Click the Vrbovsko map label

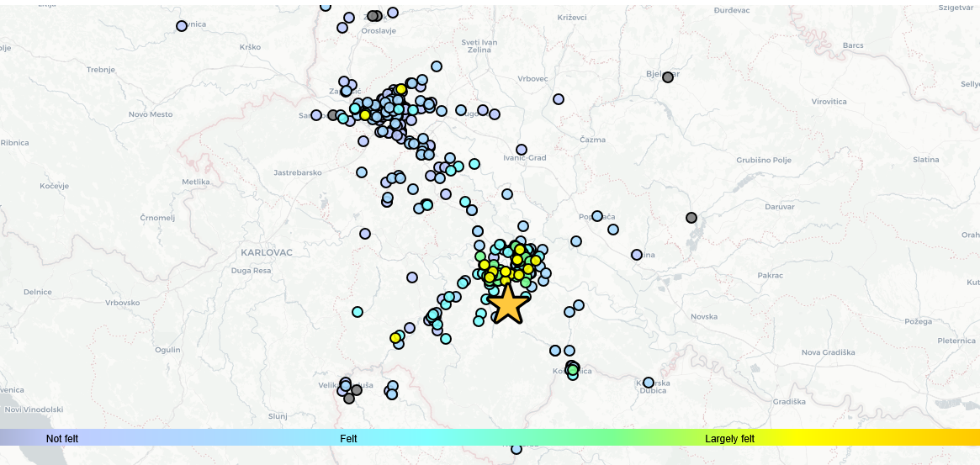pos(123,303)
